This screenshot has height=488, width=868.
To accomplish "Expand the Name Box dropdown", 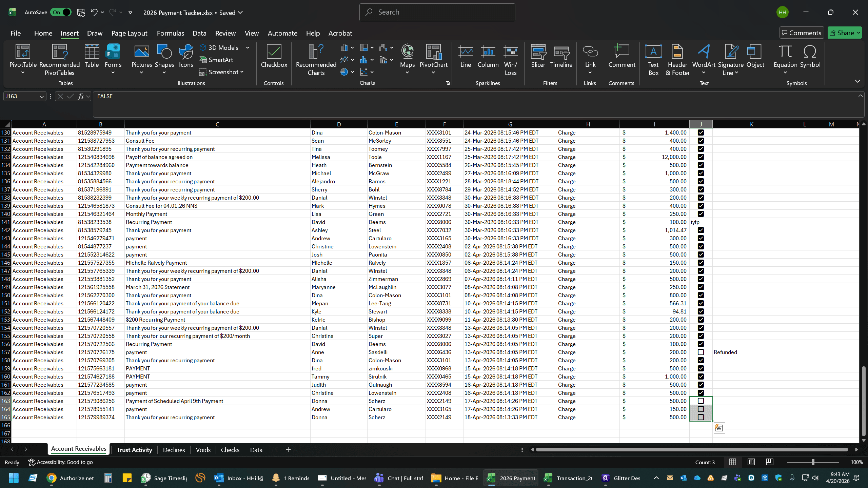I will click(42, 97).
